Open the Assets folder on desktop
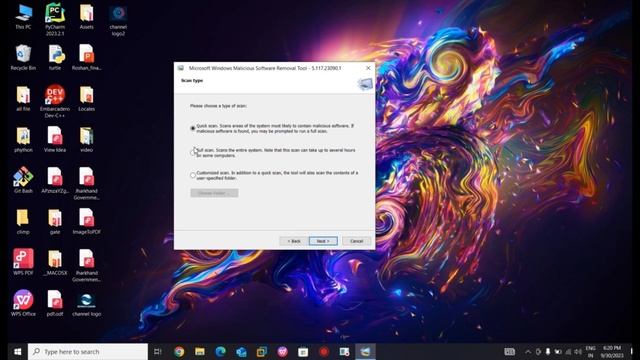The image size is (640, 360). 87,17
